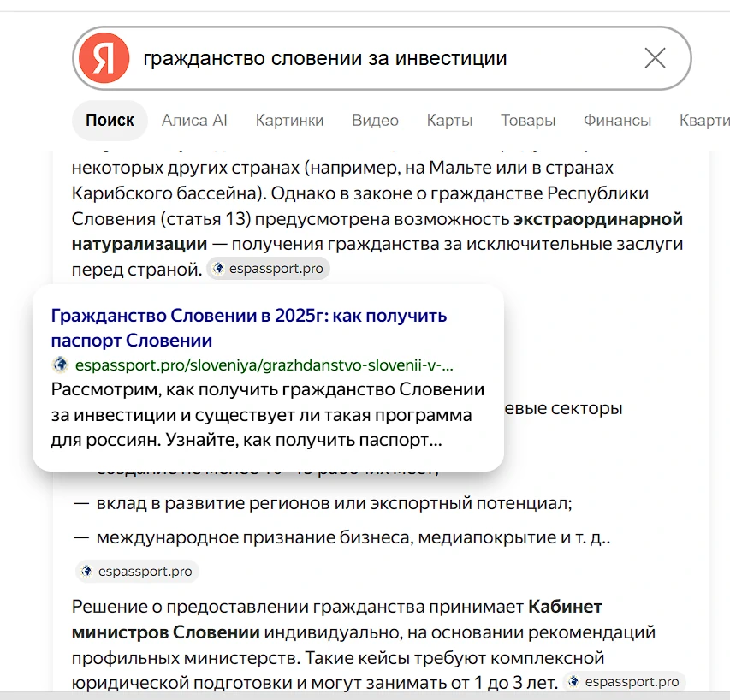Click espassport.pro chip after 'перед страной'
Viewport: 730px width, 700px height.
pyautogui.click(x=268, y=269)
